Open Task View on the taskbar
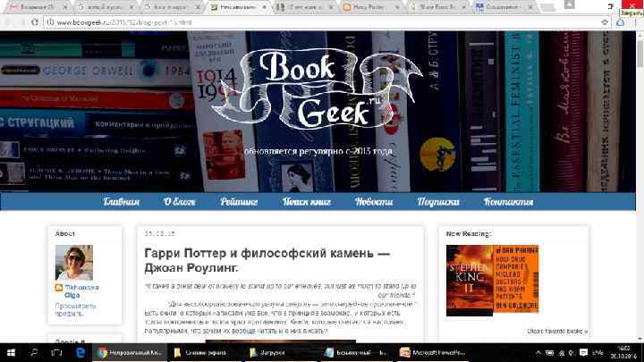The height and width of the screenshot is (362, 644). [x=56, y=352]
